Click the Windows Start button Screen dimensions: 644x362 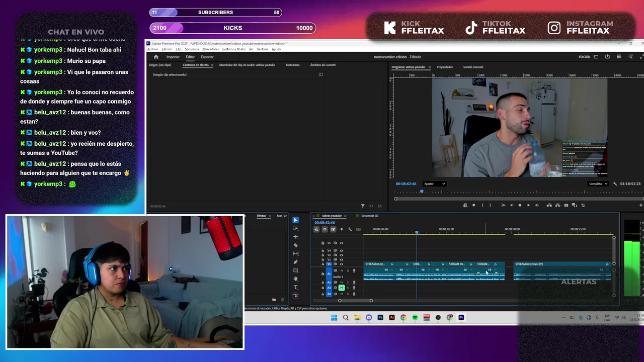click(334, 317)
